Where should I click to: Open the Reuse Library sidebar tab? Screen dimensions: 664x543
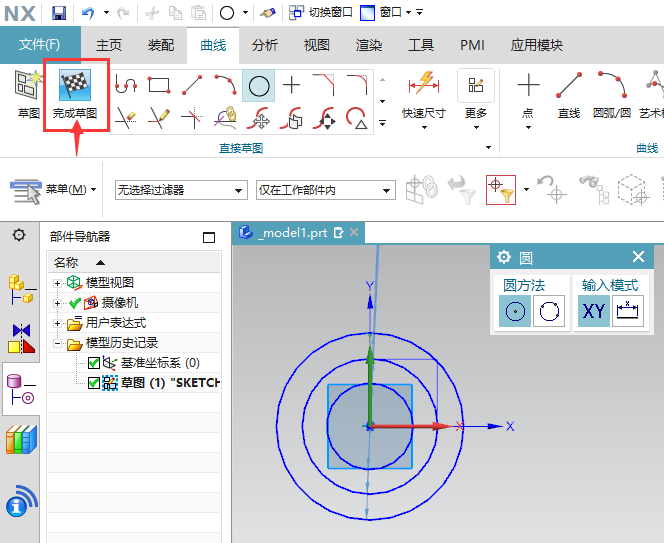pos(21,440)
